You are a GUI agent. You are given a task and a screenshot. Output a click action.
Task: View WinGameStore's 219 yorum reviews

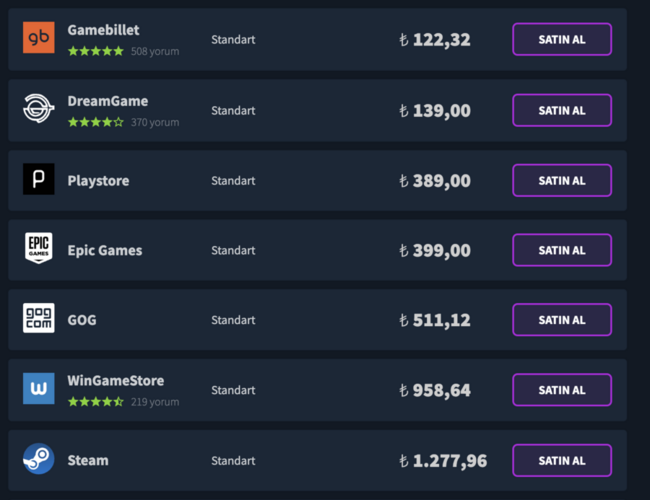coord(155,402)
